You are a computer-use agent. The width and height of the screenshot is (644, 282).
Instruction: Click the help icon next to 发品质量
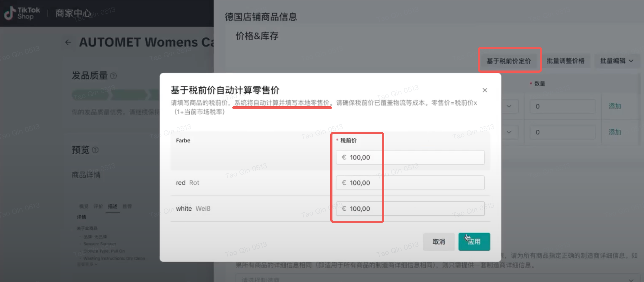point(113,76)
